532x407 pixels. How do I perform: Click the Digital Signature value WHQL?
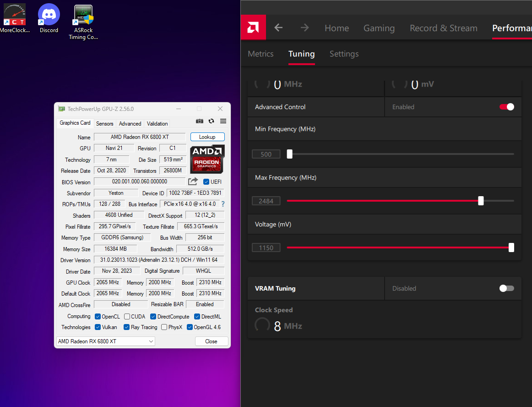(x=204, y=271)
